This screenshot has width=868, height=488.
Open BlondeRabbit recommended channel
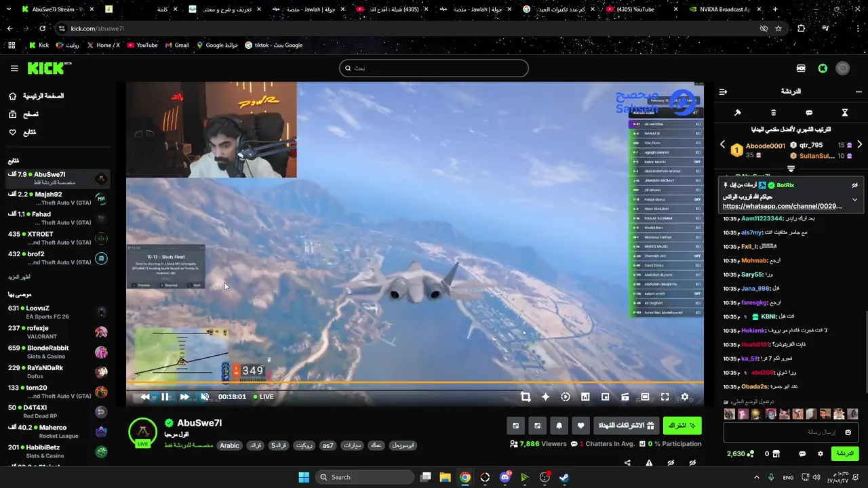tap(58, 352)
